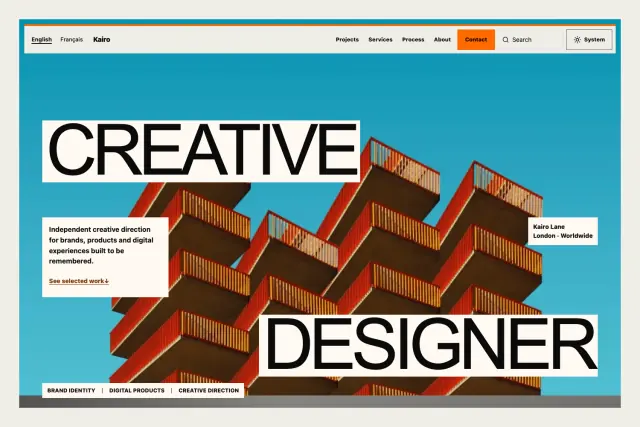Click the Independent creative direction paragraph
The height and width of the screenshot is (427, 640).
click(101, 245)
